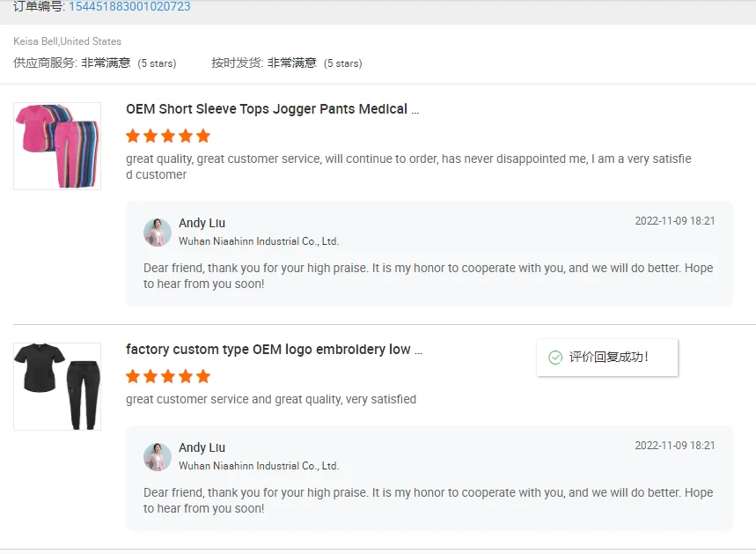
Task: Click the pink scrubs product thumbnail
Action: click(x=57, y=145)
